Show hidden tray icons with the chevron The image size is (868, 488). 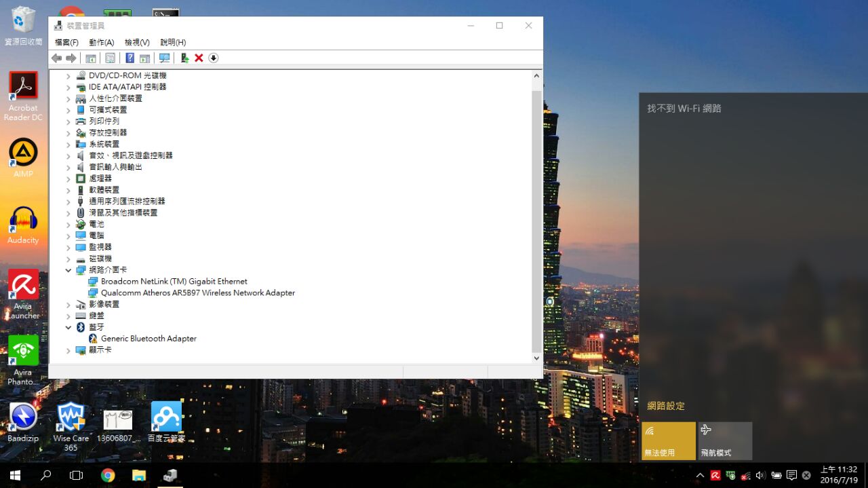point(700,475)
